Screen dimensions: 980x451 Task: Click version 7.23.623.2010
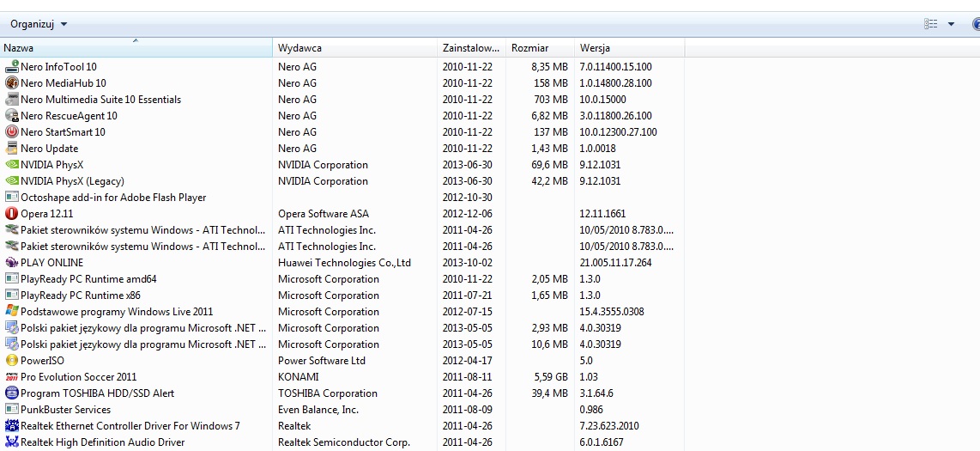609,426
